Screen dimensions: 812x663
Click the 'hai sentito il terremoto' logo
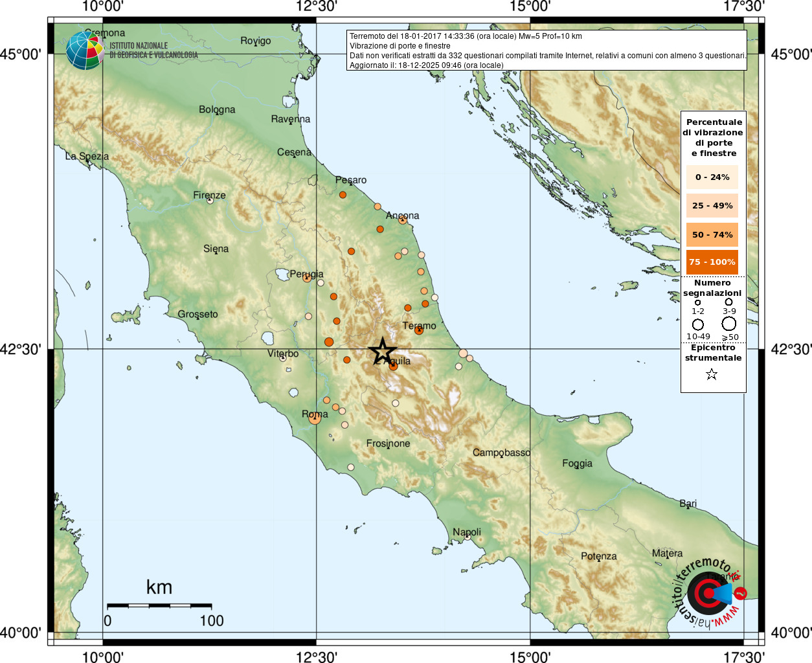[709, 592]
